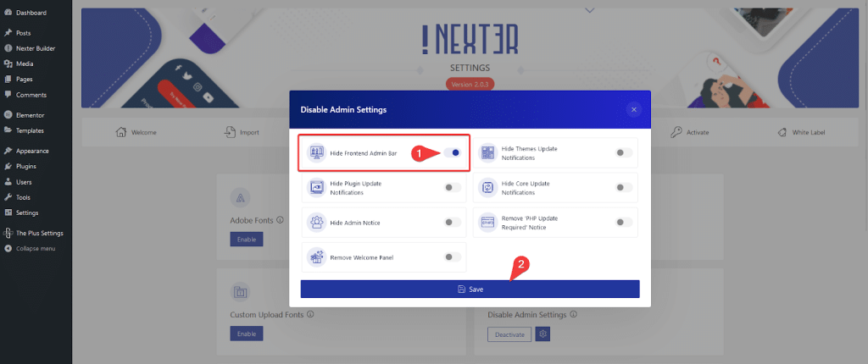This screenshot has width=868, height=364.
Task: Collapse the WordPress sidebar menu
Action: (36, 248)
